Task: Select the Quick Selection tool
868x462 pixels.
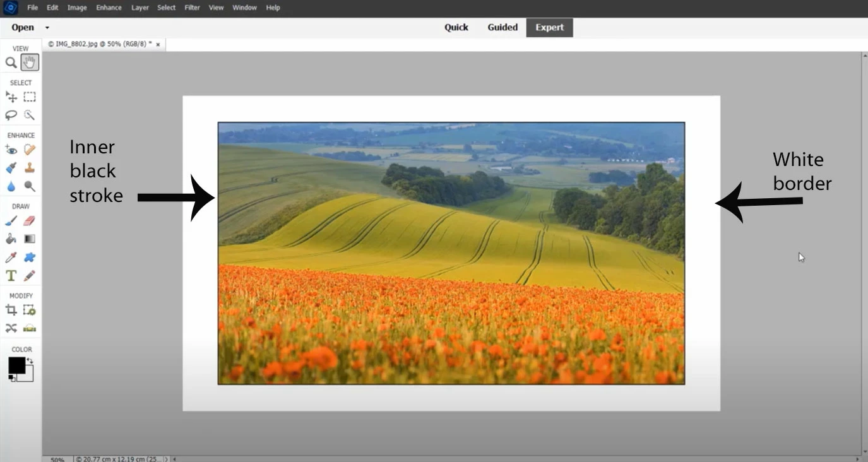Action: click(30, 115)
